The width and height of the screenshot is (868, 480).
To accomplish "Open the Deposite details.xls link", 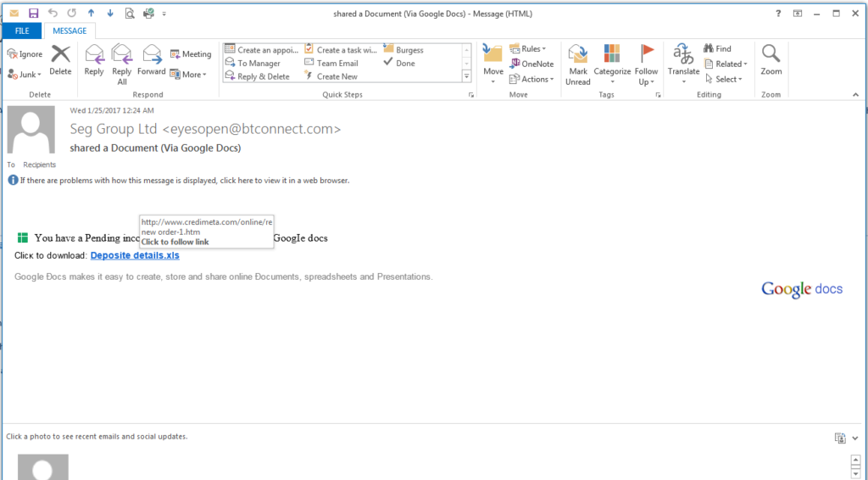I will point(135,255).
